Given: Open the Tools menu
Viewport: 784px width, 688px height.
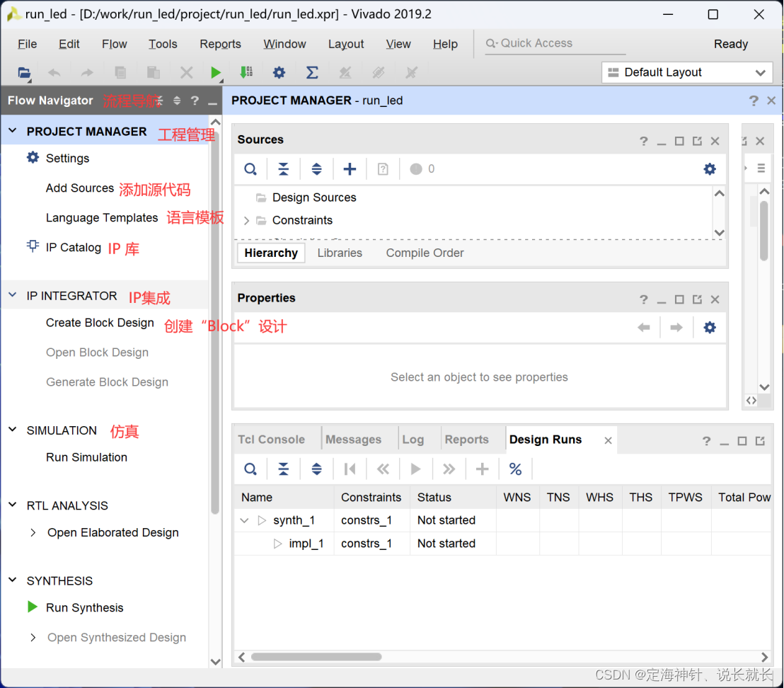Looking at the screenshot, I should click(163, 44).
